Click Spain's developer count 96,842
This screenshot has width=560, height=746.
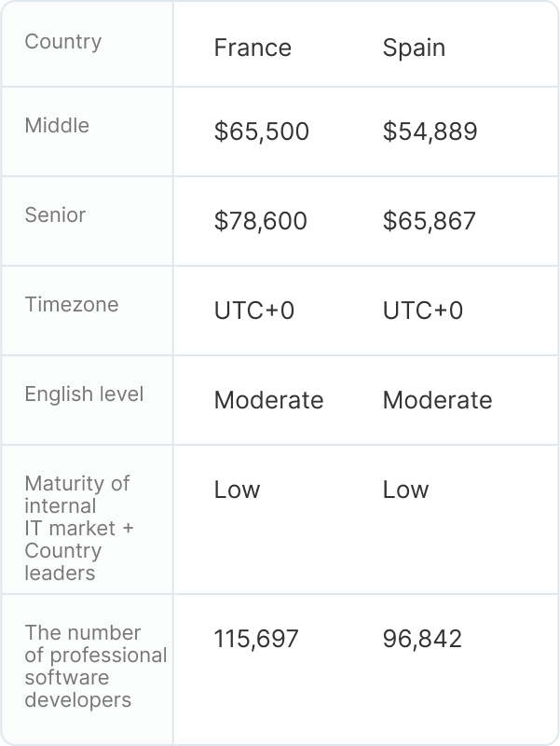coord(422,639)
